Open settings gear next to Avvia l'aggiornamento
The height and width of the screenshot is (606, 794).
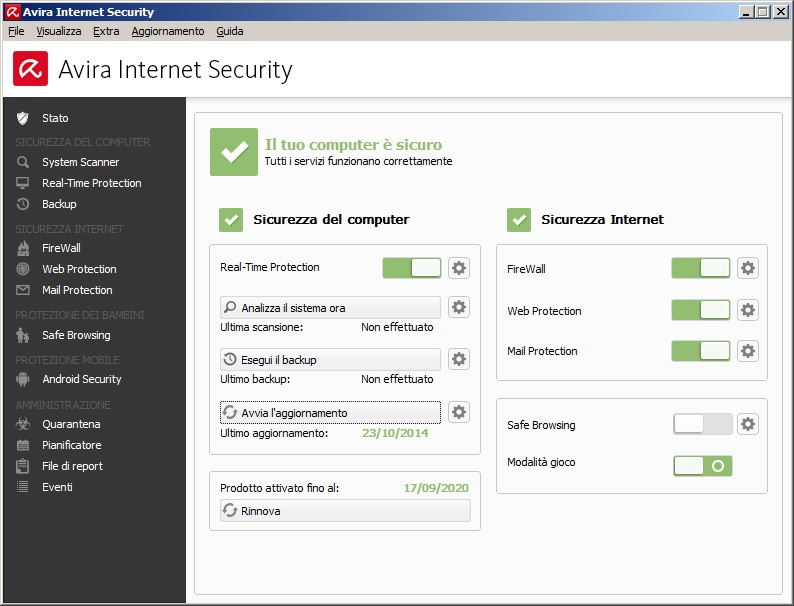459,412
